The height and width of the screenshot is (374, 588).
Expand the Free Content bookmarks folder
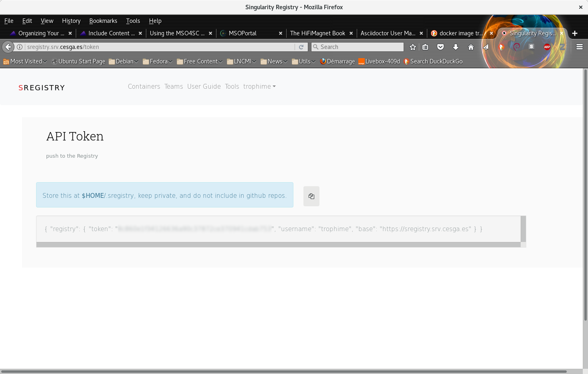point(200,61)
